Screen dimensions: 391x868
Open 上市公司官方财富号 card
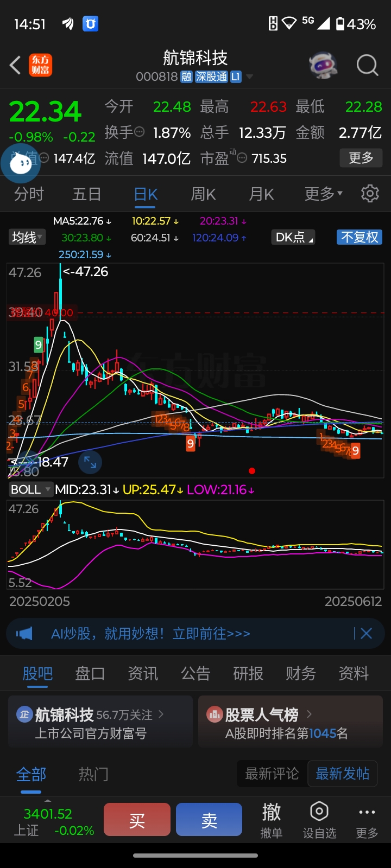coord(100,722)
